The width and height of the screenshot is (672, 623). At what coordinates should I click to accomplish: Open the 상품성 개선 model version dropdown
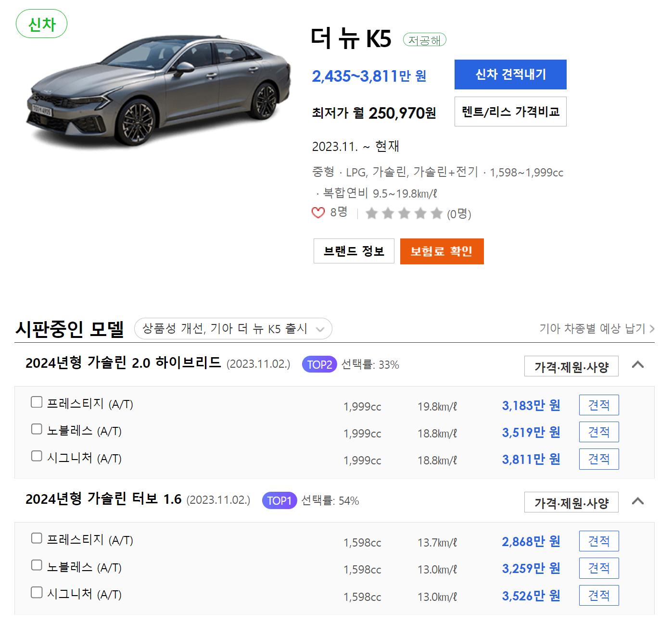coord(233,329)
